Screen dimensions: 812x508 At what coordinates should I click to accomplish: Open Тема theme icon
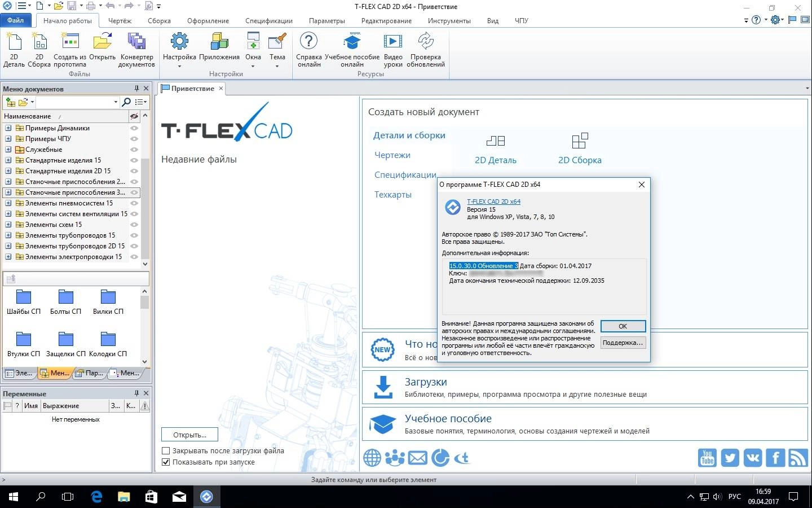pyautogui.click(x=277, y=42)
